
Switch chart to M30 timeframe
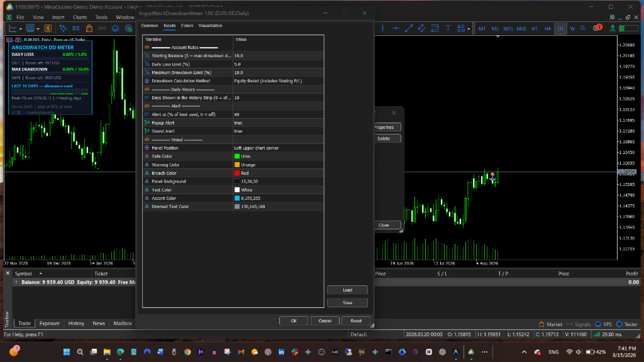[x=521, y=29]
